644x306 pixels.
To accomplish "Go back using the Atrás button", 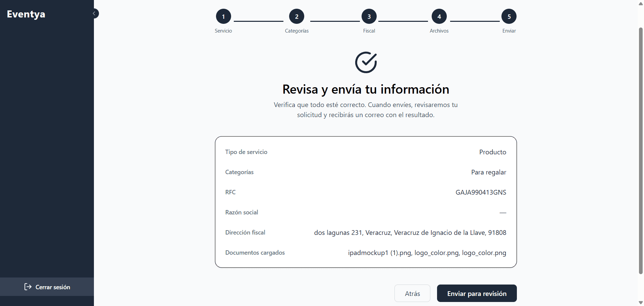I will coord(412,293).
